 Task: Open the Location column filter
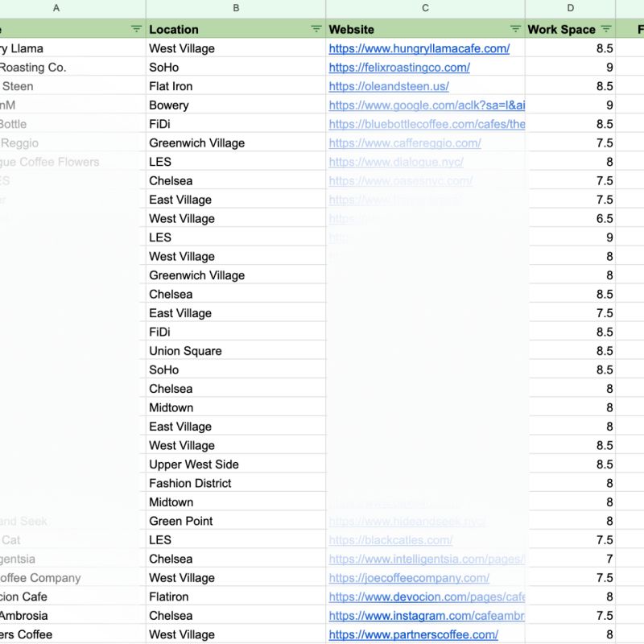[316, 29]
